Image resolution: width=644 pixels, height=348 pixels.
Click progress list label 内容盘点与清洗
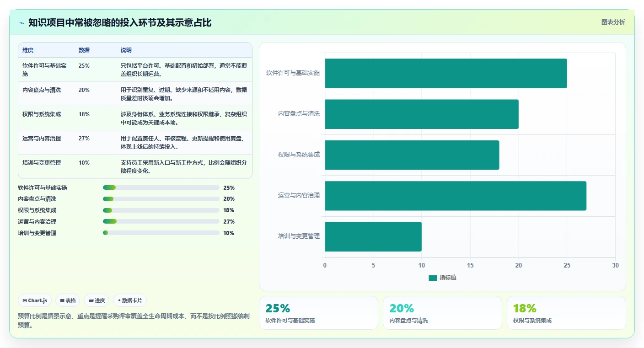[37, 199]
